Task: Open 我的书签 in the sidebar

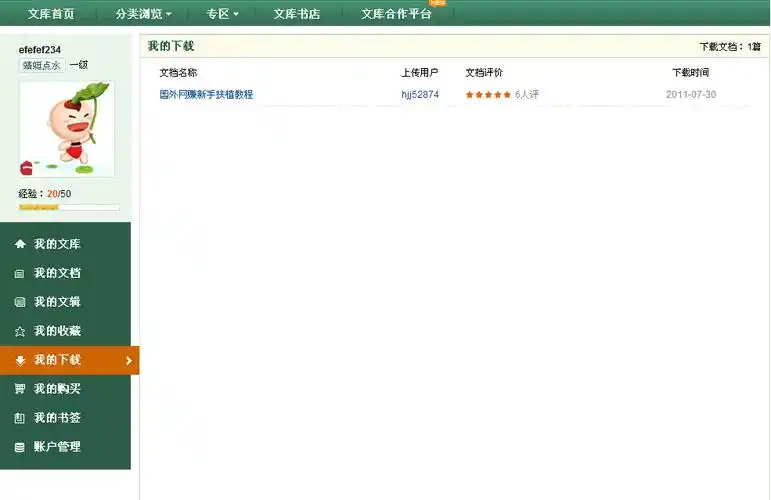Action: coord(65,418)
